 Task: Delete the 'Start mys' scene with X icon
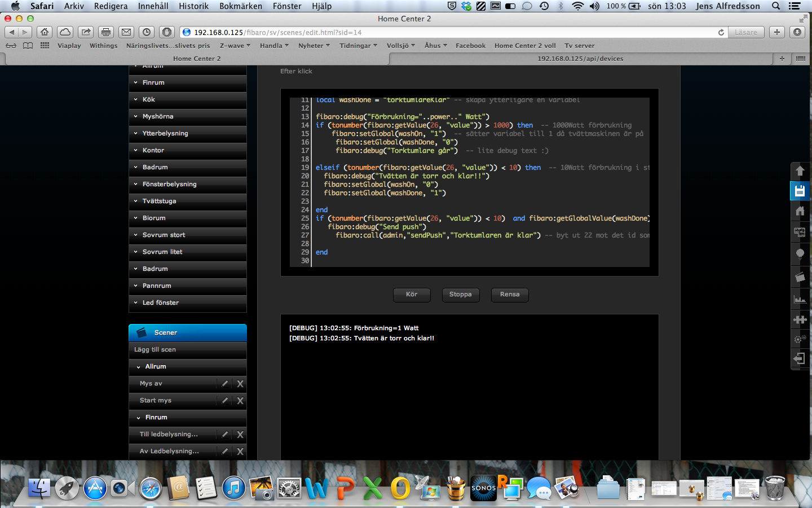[x=240, y=401]
